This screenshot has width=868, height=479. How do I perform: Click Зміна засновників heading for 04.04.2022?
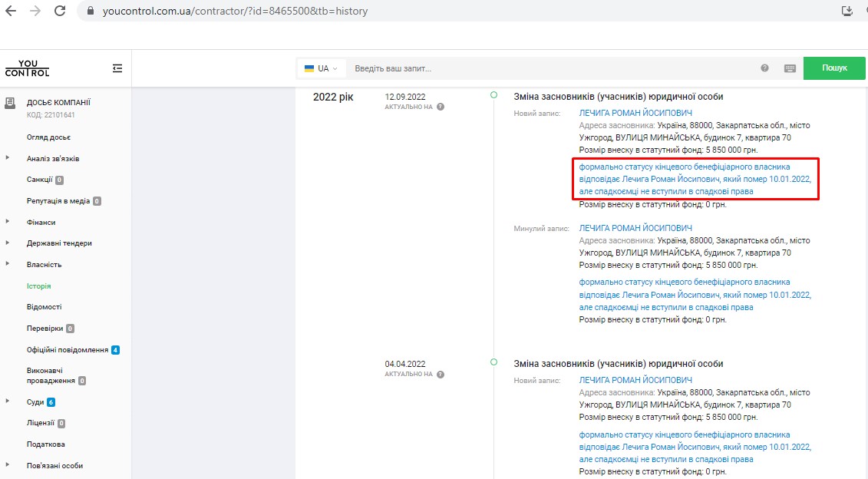[x=619, y=365]
